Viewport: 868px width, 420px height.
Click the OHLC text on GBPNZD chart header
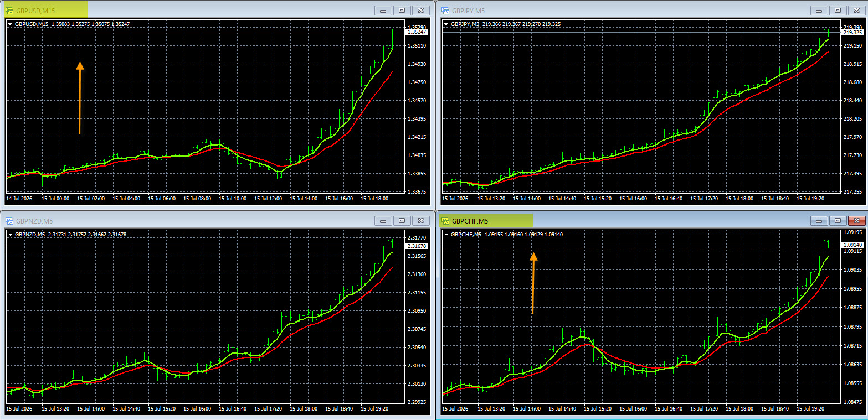(87, 235)
